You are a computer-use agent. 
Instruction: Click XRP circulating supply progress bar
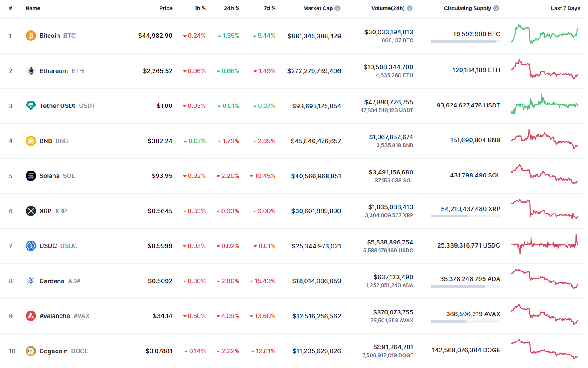465,216
